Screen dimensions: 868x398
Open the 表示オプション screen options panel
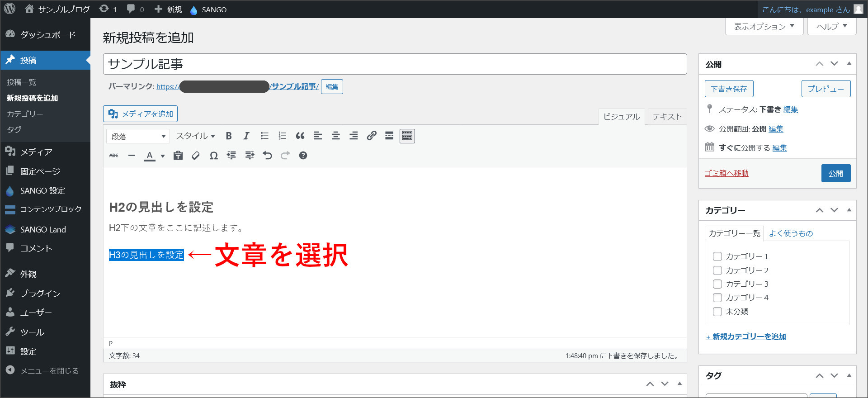(764, 27)
